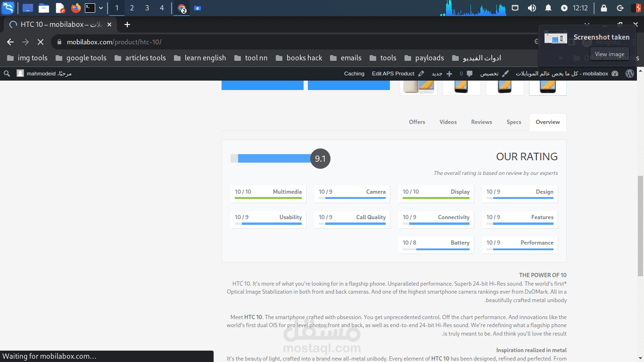
Task: Open the articles tools bookmark folder
Action: point(140,58)
